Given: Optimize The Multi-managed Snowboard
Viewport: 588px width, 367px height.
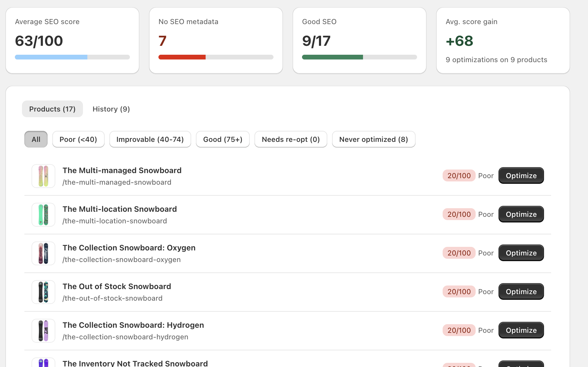Looking at the screenshot, I should coord(521,175).
